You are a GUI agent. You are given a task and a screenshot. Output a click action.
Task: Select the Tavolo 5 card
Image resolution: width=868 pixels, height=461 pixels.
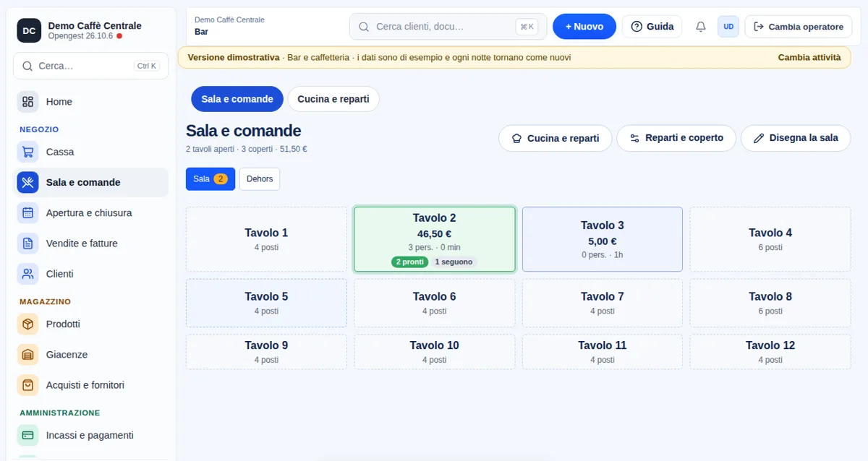click(x=266, y=303)
